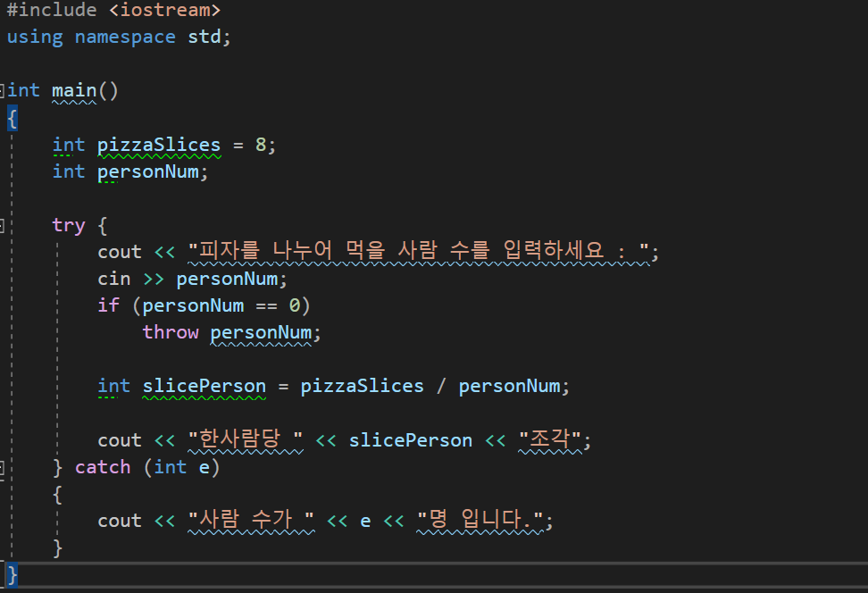Screen dimensions: 868x593
Task: Click the highlighted closing brace of main
Action: 13,575
